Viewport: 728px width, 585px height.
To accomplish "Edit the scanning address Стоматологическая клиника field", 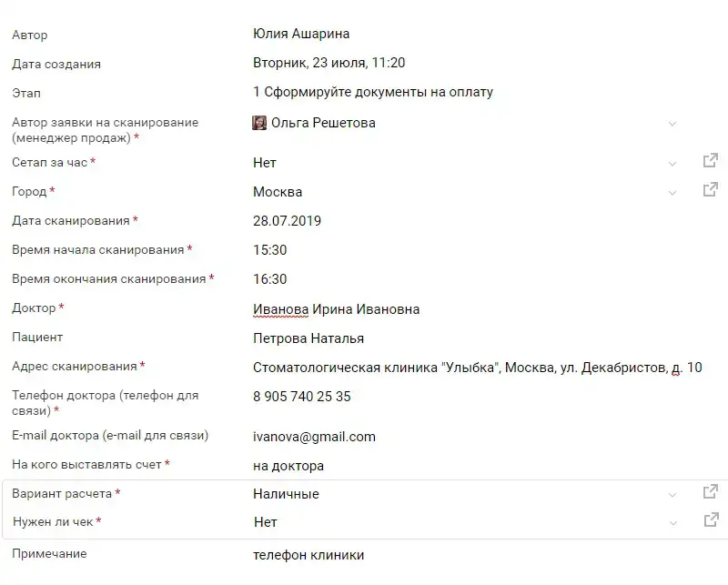I will click(x=477, y=368).
